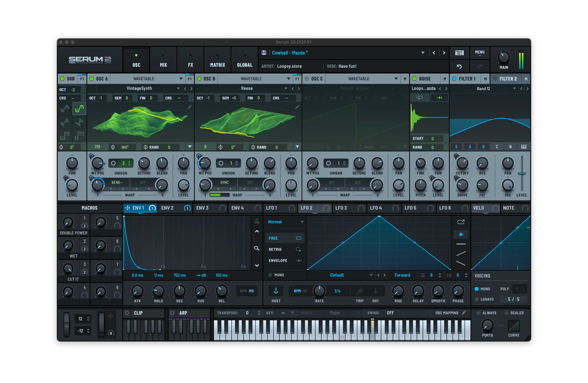Image resolution: width=588 pixels, height=383 pixels.
Task: Click the envelope zoom magnifier icon
Action: point(257,248)
